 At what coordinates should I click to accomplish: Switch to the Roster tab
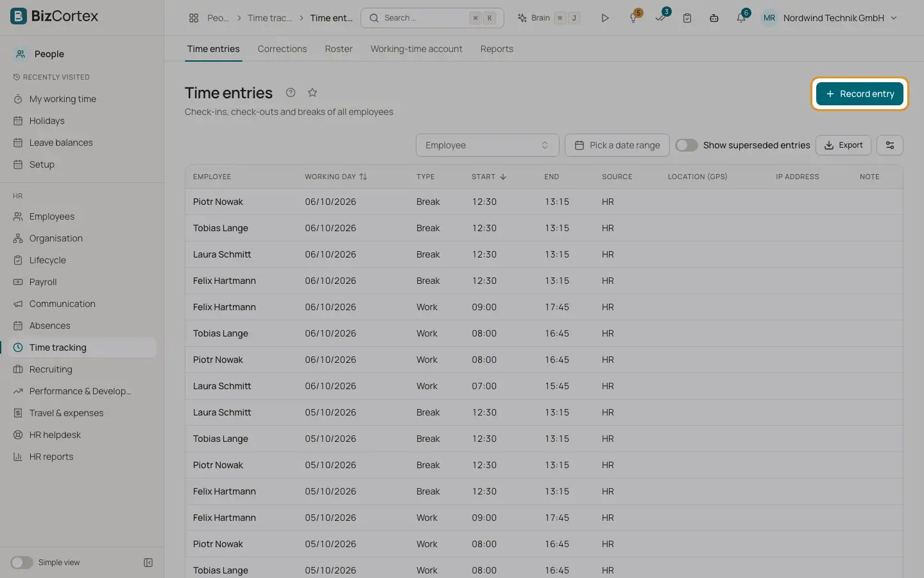tap(339, 49)
